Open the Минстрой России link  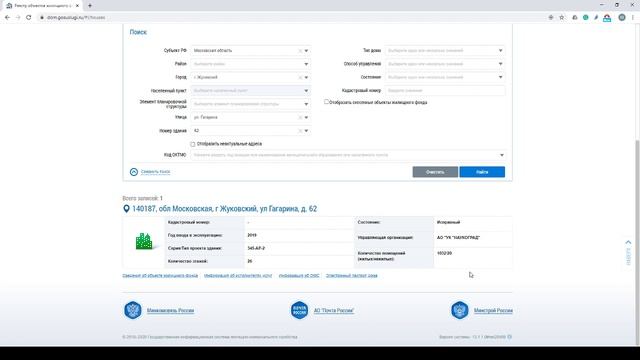coord(493,311)
